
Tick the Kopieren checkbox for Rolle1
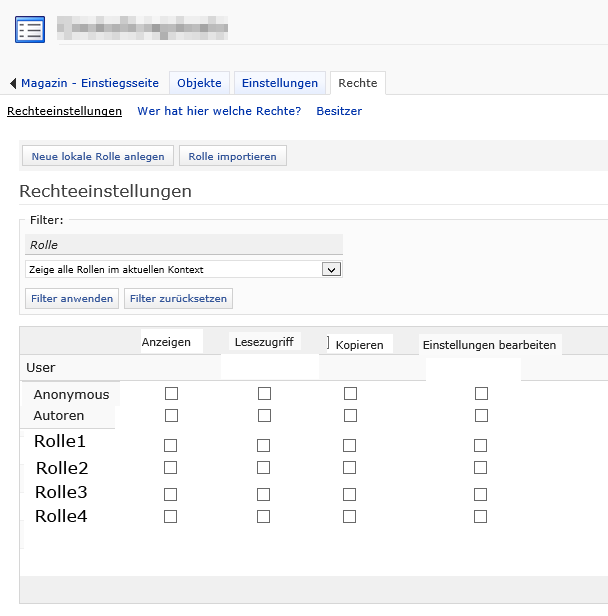point(350,445)
